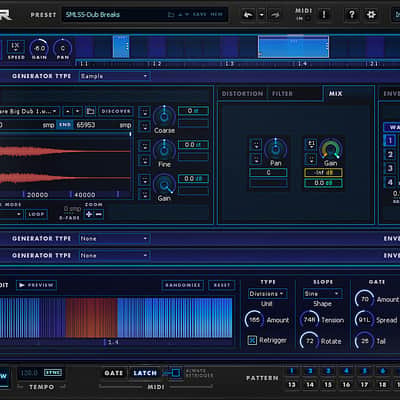
Task: Click the undo arrow icon
Action: 248,15
